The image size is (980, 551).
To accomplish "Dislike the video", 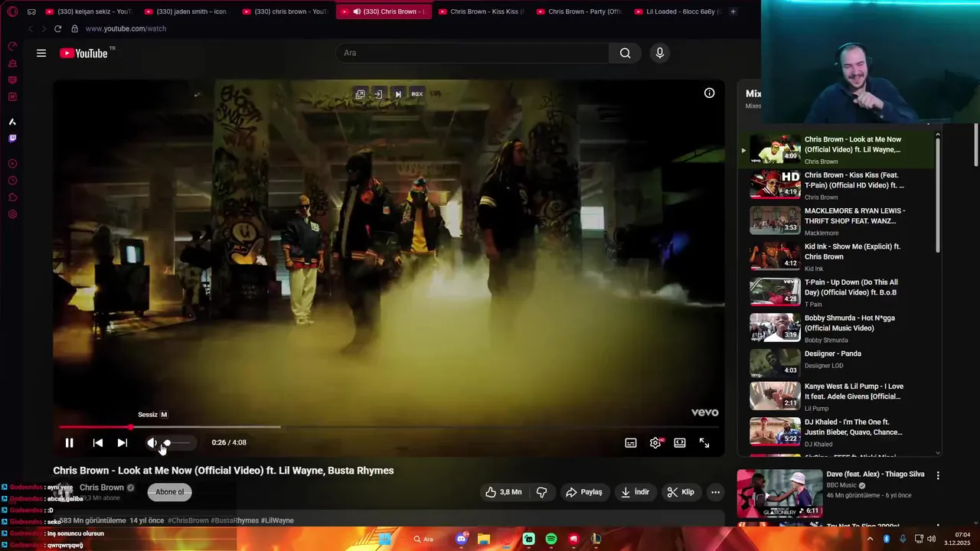I will point(541,492).
